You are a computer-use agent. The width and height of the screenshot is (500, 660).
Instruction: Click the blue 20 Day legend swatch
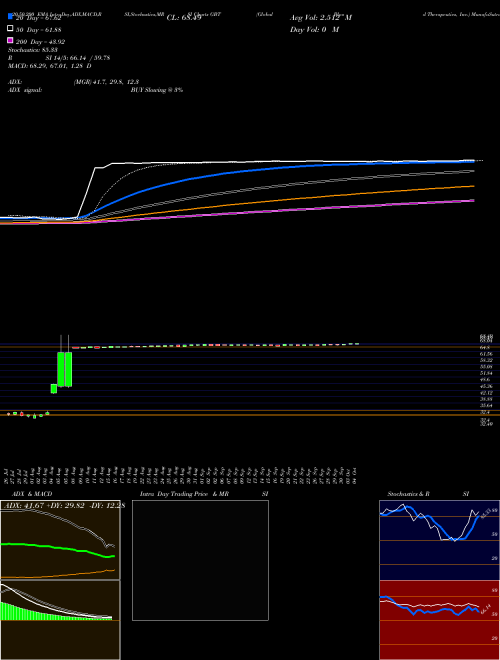click(10, 17)
